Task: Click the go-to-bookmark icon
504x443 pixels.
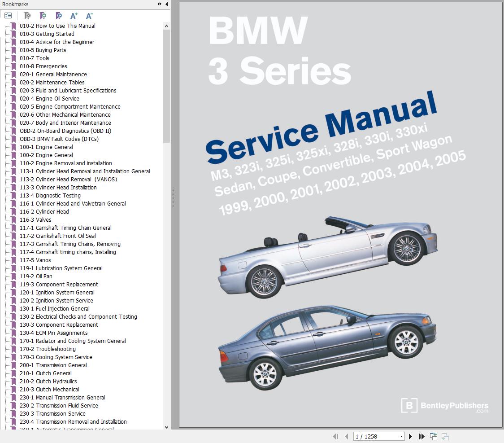Action: click(x=59, y=15)
